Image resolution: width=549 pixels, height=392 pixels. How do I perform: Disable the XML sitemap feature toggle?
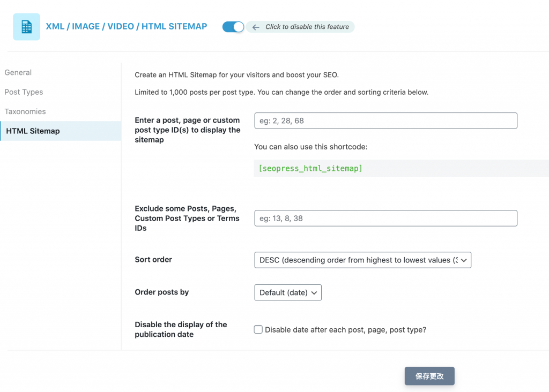233,27
